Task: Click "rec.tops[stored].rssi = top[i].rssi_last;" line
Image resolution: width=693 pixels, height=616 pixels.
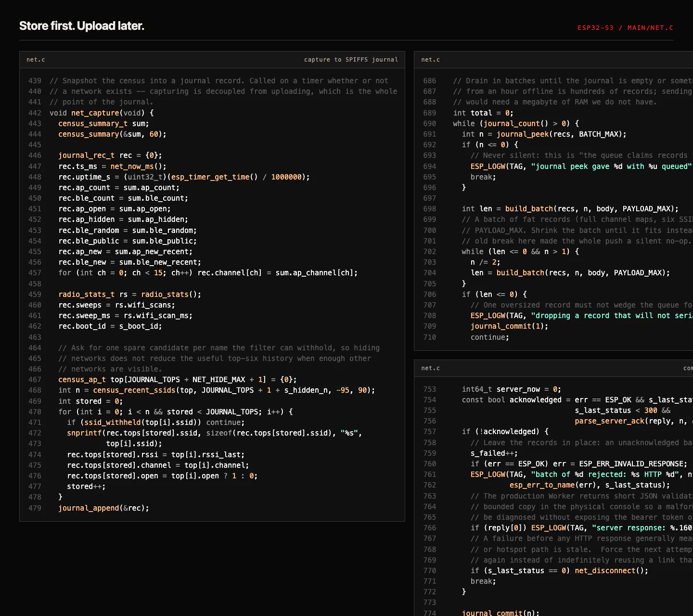Action: [x=155, y=455]
